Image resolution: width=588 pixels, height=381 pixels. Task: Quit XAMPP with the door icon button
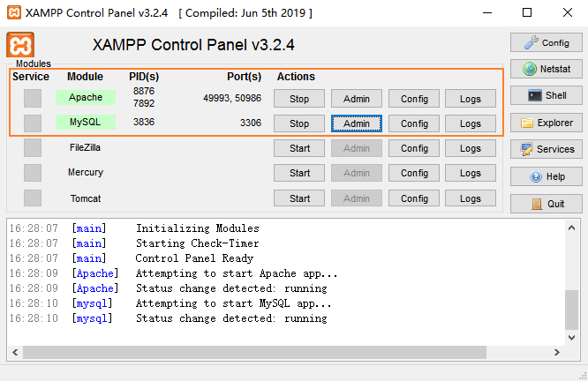546,204
